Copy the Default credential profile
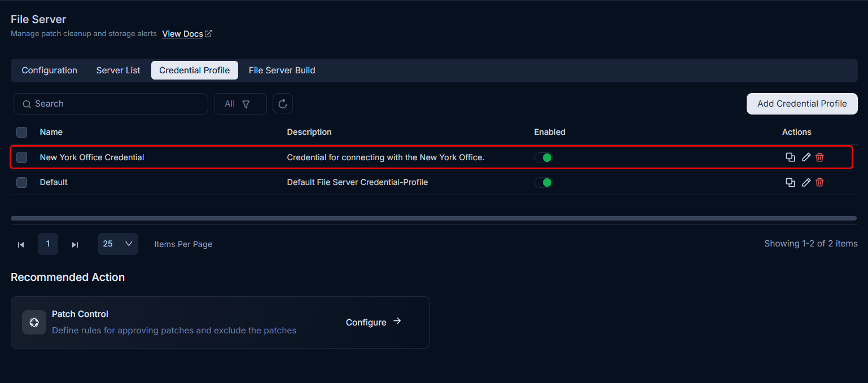 (790, 182)
